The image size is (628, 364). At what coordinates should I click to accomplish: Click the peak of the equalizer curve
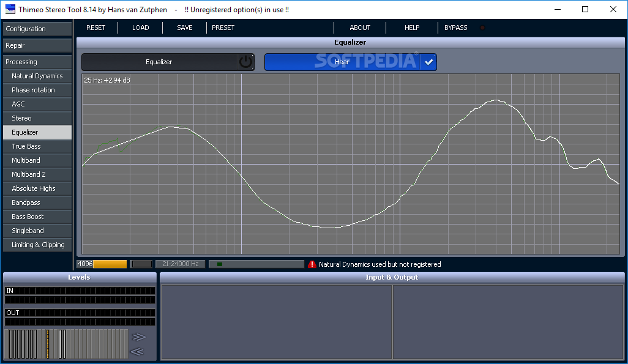[x=496, y=100]
